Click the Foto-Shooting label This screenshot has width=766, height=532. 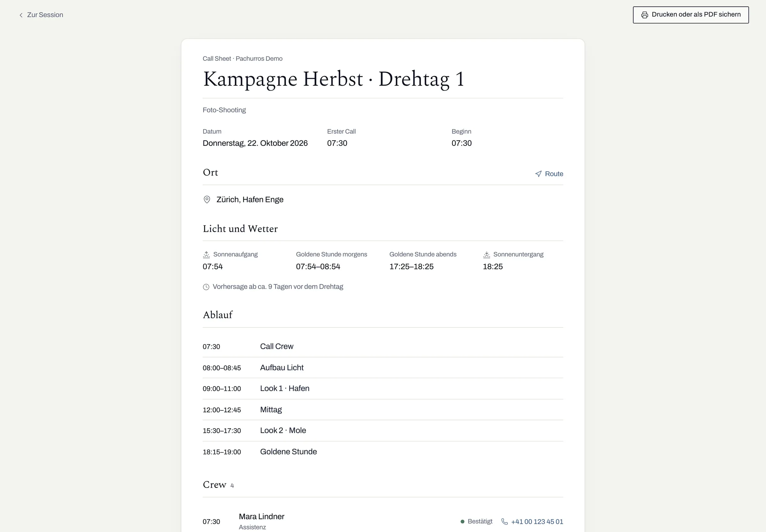[224, 110]
